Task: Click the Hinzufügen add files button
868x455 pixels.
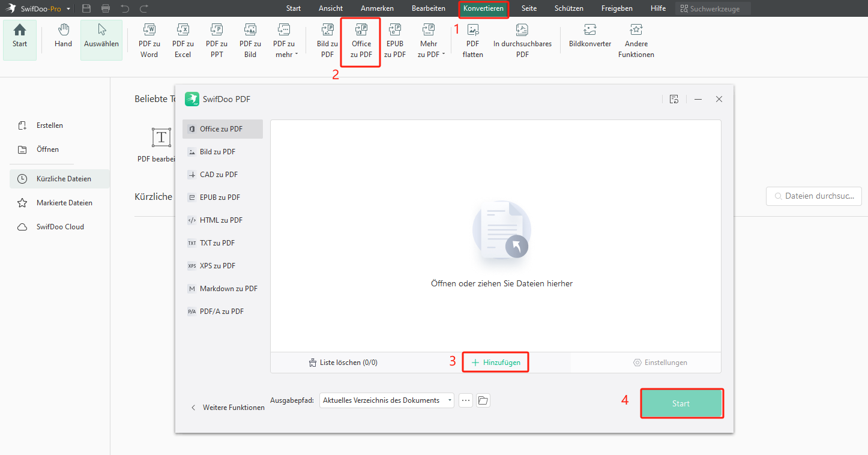Action: pyautogui.click(x=496, y=363)
